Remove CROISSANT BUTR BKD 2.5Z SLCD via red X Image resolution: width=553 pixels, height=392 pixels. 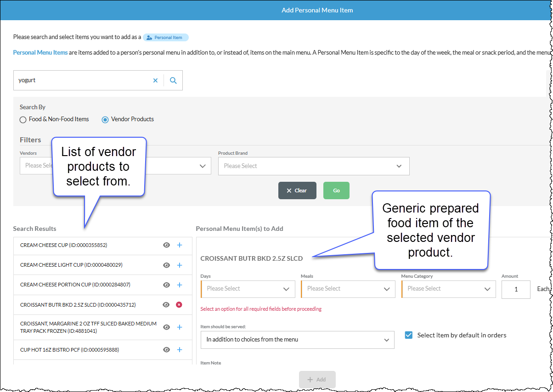[179, 304]
